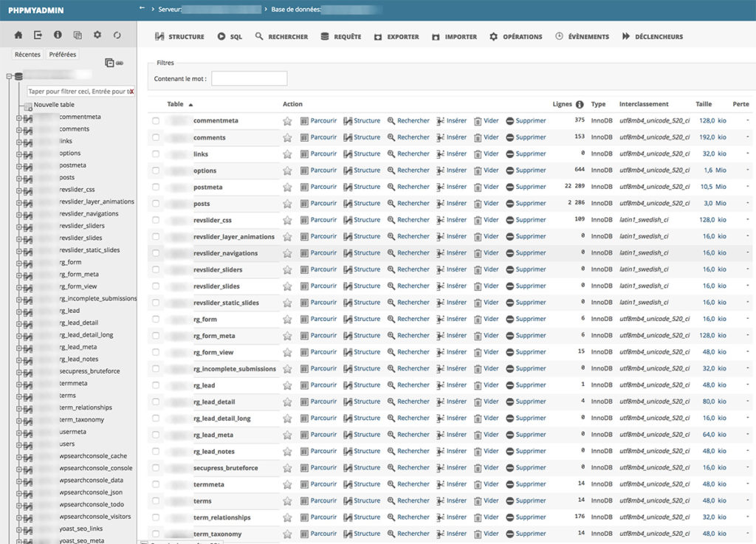
Task: Expand revslider_sliders in navigation tree
Action: (18, 227)
